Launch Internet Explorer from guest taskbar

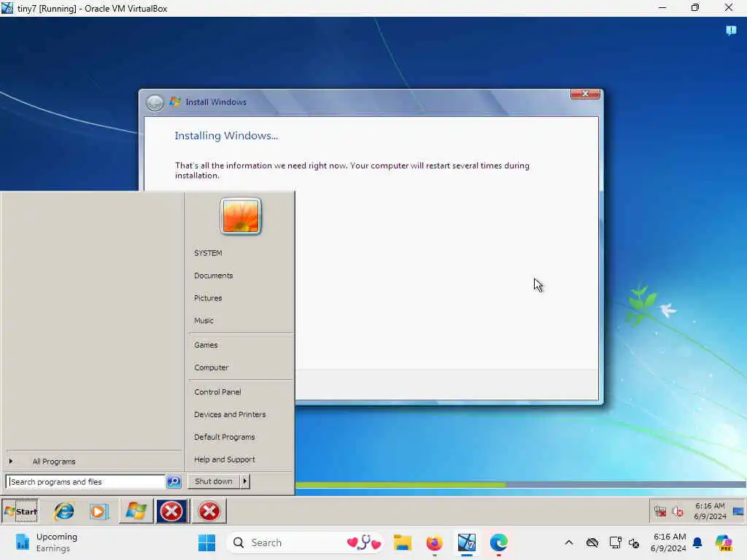tap(64, 511)
